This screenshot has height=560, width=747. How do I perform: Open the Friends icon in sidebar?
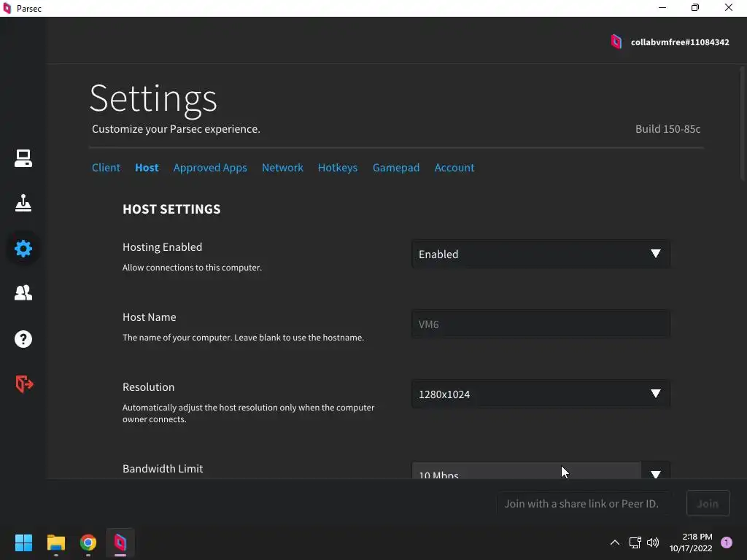pyautogui.click(x=23, y=293)
